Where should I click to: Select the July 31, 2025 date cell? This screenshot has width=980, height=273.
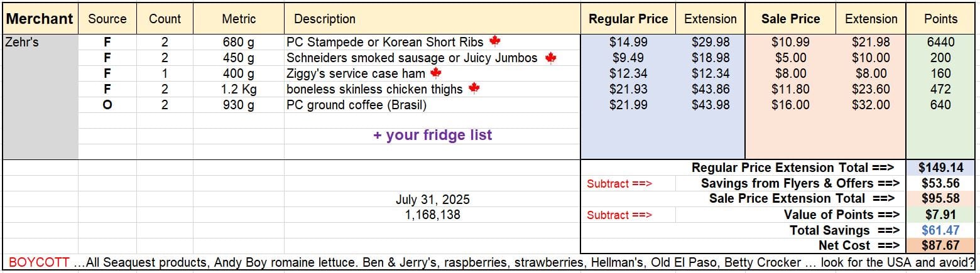(432, 200)
